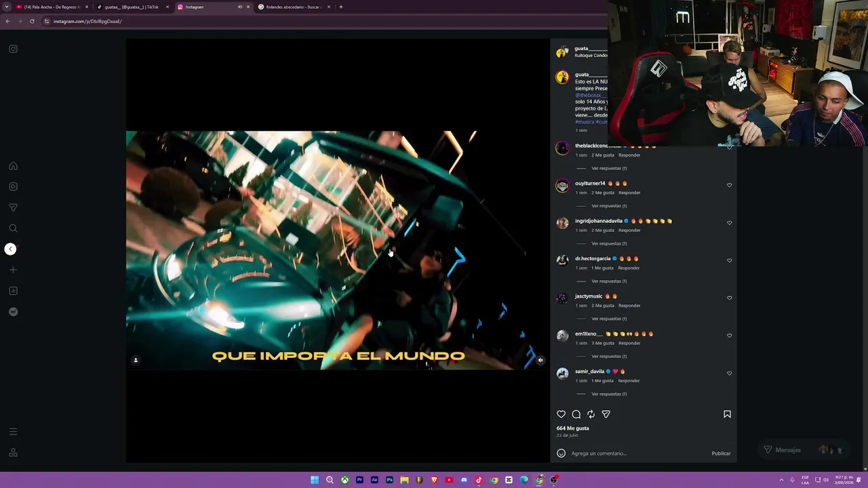This screenshot has width=868, height=488.
Task: Open Instagram home logo in sidebar
Action: pos(13,49)
